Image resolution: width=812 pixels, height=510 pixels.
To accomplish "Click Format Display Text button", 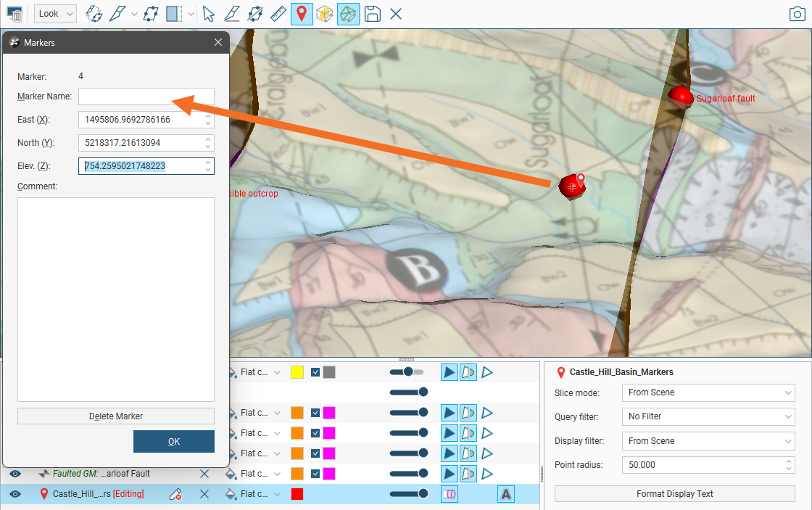I will 674,494.
